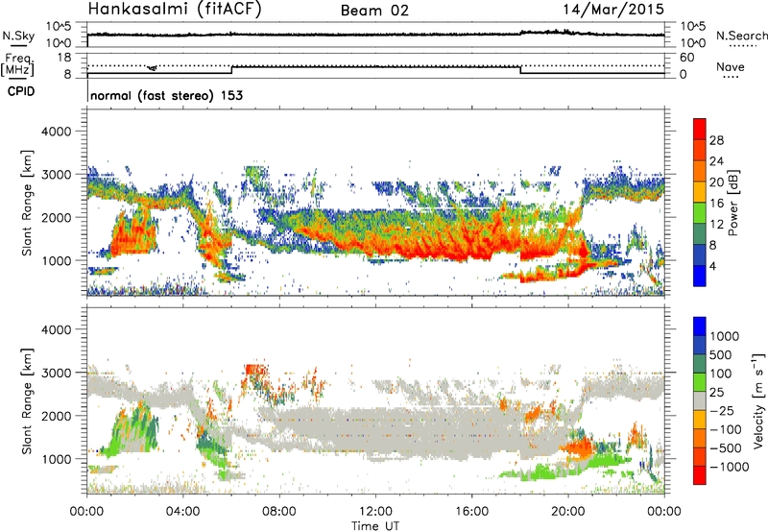Click the 'N.Search' legend label

pos(741,36)
